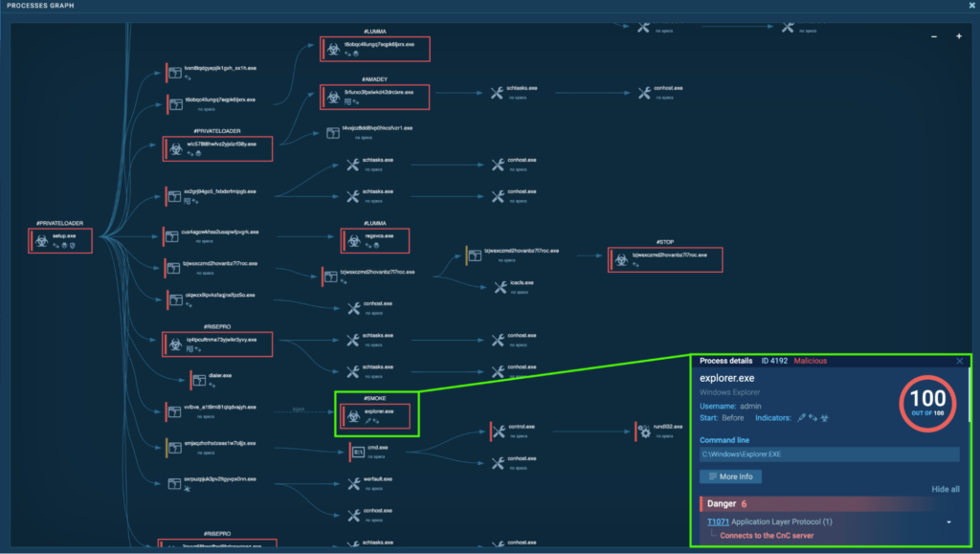Screen dimensions: 980x554
Task: Select the rundll32.exe process icon
Action: click(x=644, y=432)
